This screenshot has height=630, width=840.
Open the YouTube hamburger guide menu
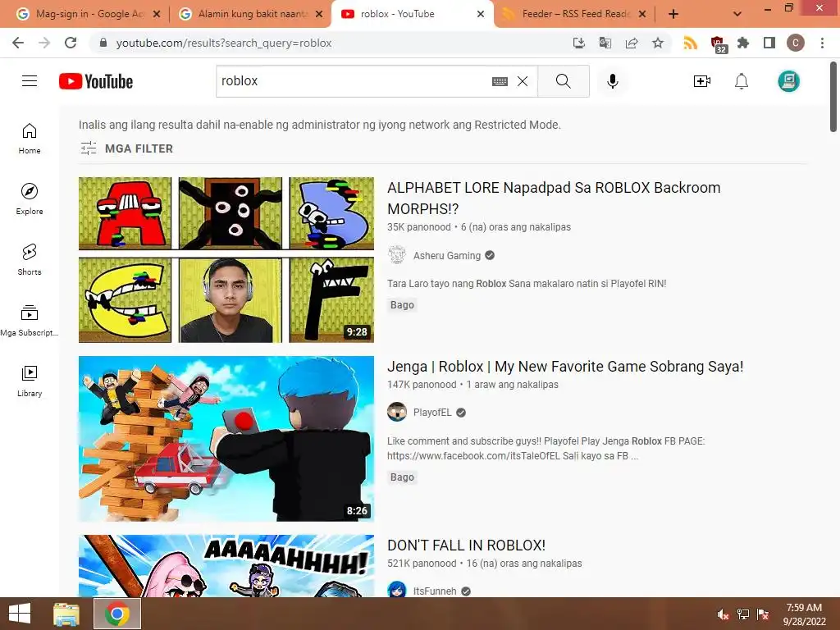[x=30, y=81]
